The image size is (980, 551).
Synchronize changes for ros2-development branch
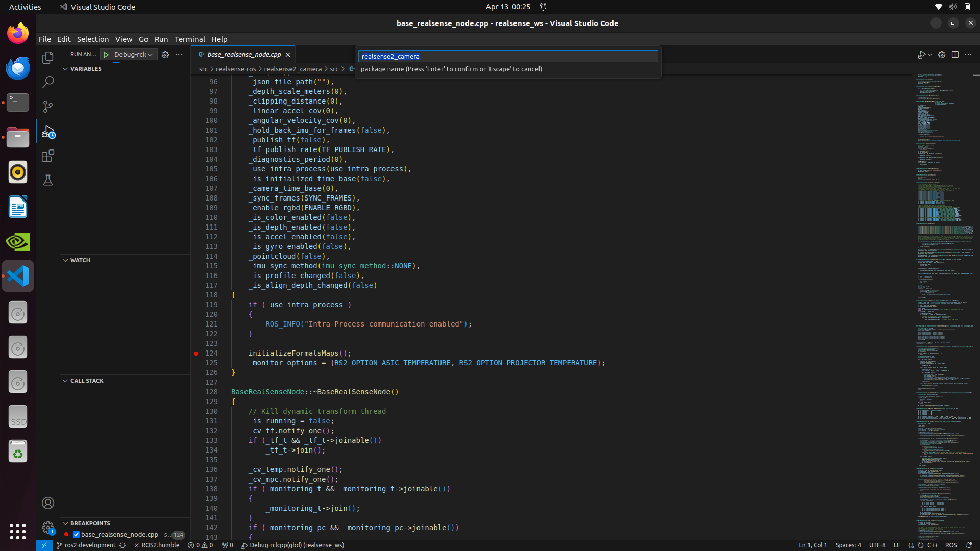[x=122, y=545]
